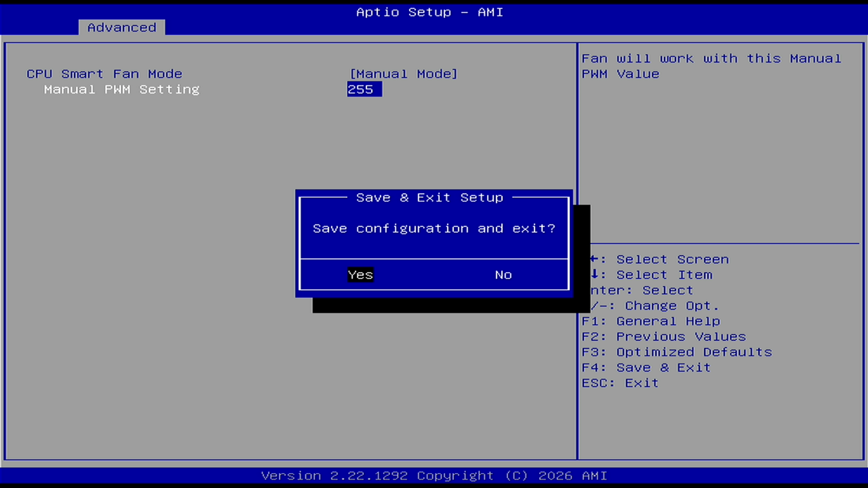Viewport: 868px width, 488px height.
Task: Click 'F4: Save & Exit' hint
Action: (x=646, y=368)
